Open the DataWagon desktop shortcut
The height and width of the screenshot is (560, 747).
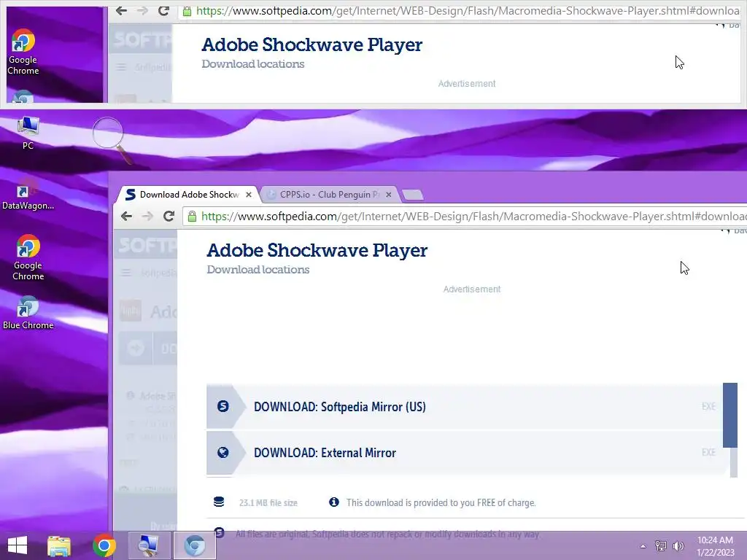[x=28, y=197]
